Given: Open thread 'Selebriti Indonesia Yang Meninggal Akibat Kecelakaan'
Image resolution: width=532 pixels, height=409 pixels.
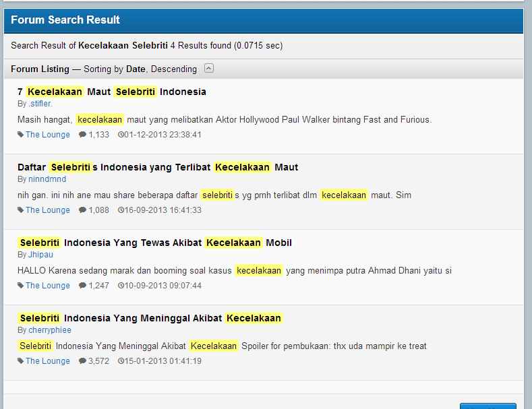Looking at the screenshot, I should [x=150, y=318].
